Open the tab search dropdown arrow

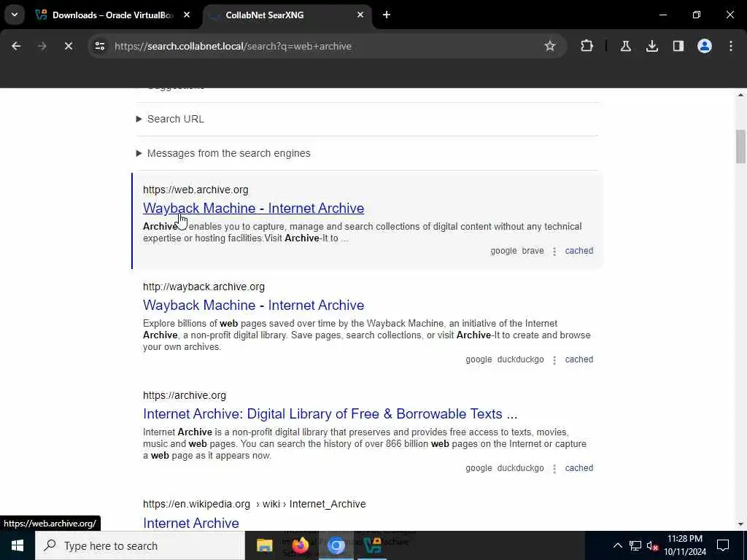15,15
